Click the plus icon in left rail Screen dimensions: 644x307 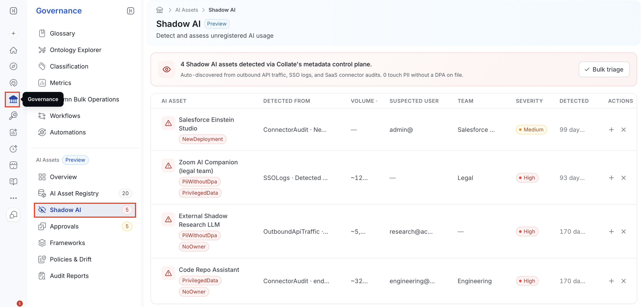coord(13,33)
